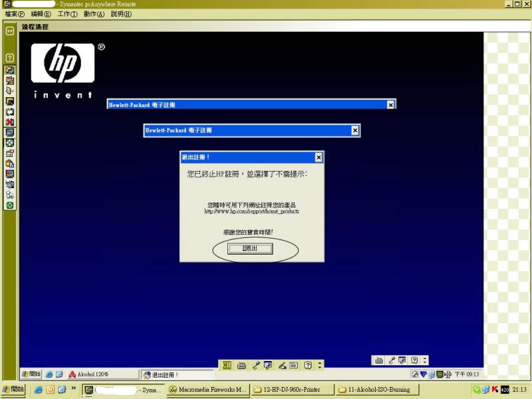Click the blue monitor sidebar icon
This screenshot has height=399, width=532.
tap(10, 132)
